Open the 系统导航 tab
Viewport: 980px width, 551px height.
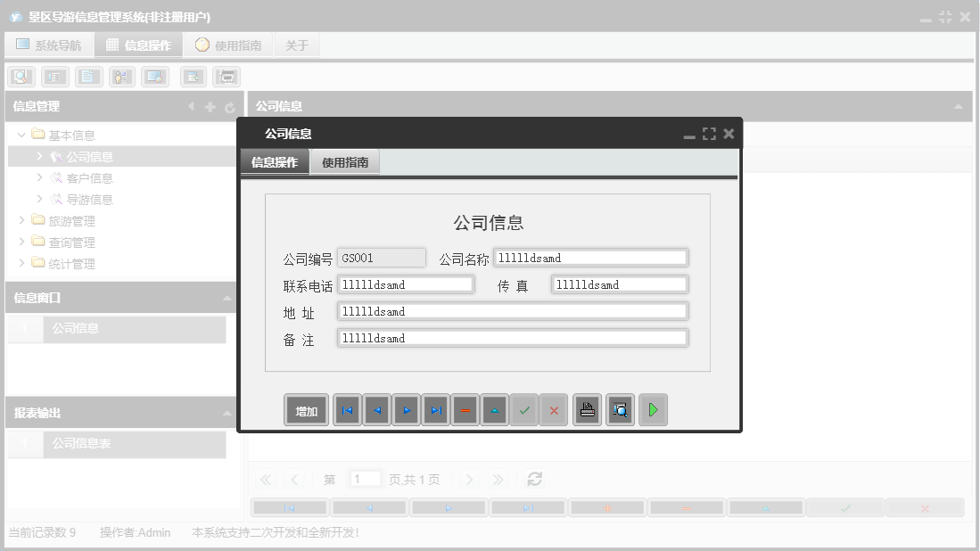[49, 44]
